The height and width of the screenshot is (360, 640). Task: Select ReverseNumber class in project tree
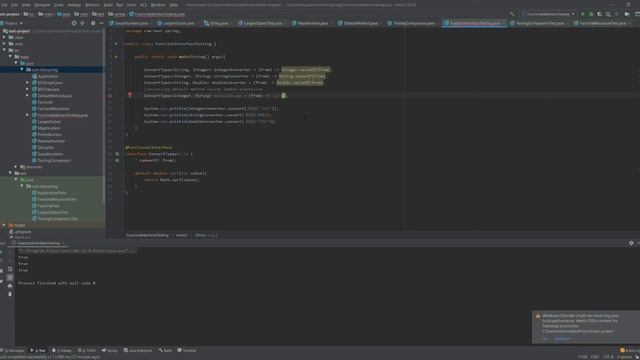[51, 141]
